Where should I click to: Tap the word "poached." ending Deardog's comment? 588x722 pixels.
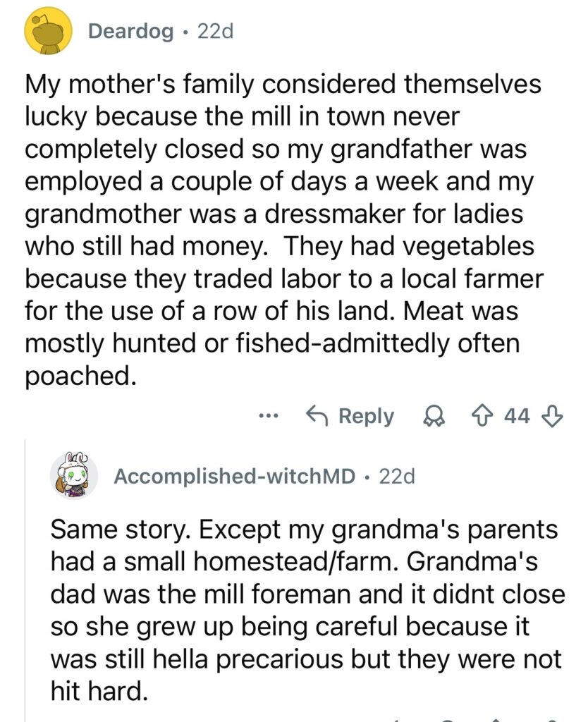[x=79, y=376]
